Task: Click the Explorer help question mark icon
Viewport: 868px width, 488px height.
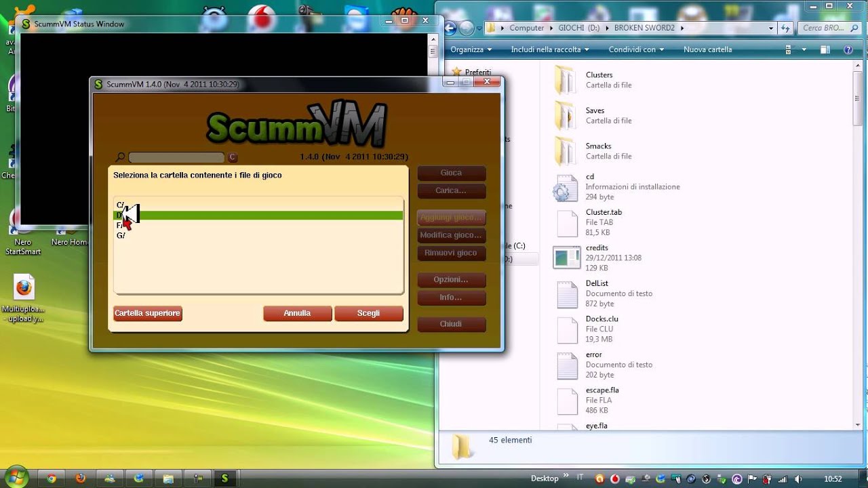Action: (x=848, y=49)
